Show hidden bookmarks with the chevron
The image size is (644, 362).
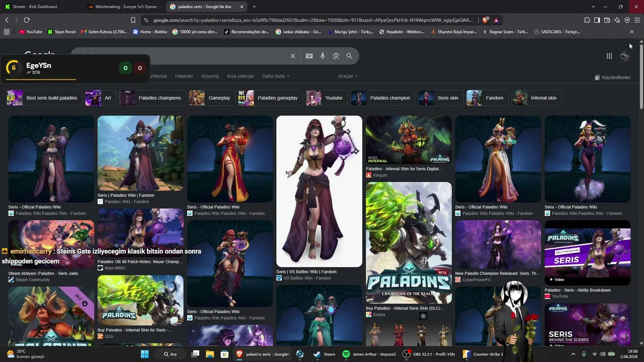[631, 32]
